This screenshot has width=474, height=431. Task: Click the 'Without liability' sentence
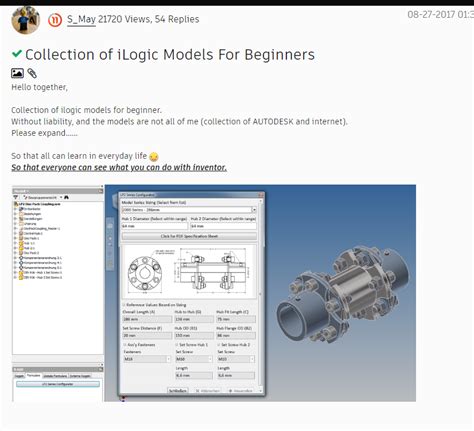point(179,122)
